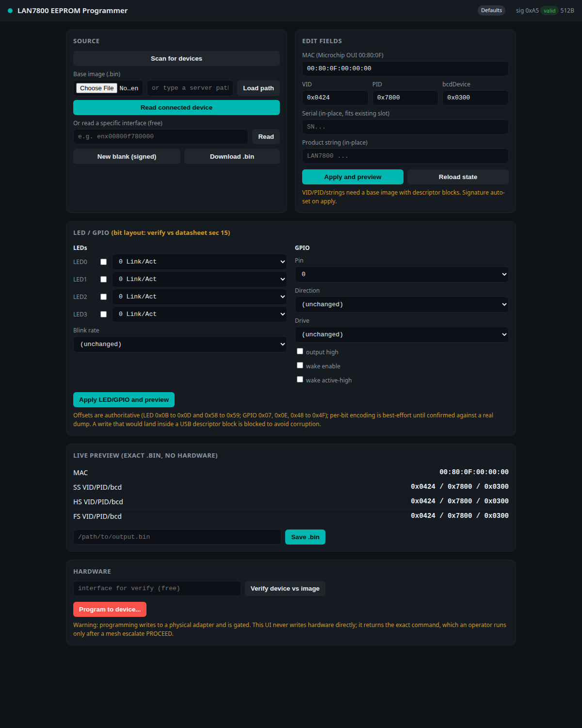Open the LED3 mode dropdown

click(200, 314)
